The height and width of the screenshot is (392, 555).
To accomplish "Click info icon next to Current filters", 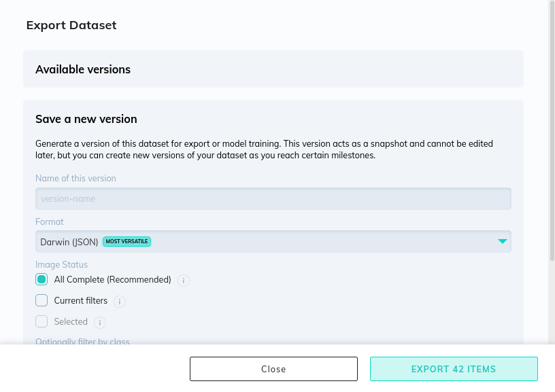I will [x=120, y=301].
